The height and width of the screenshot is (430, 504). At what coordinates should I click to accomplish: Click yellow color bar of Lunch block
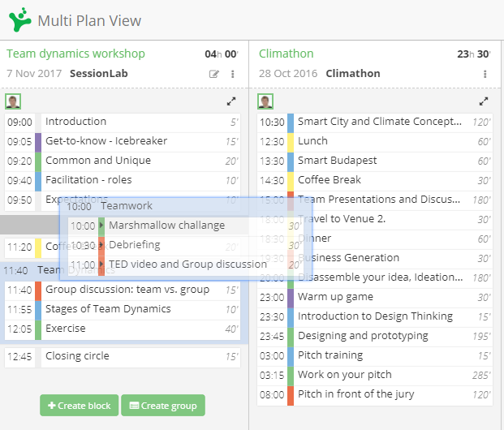tap(291, 142)
